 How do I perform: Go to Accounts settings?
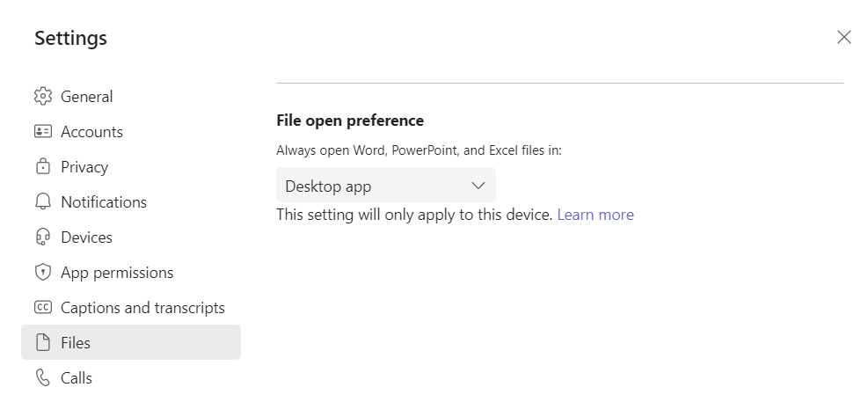pos(131,131)
